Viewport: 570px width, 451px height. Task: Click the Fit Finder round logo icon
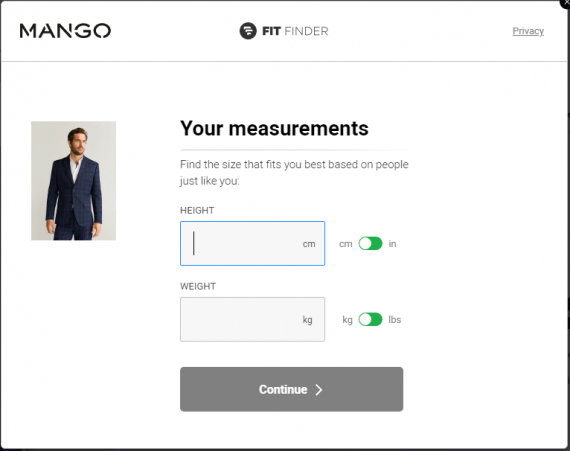click(x=248, y=31)
